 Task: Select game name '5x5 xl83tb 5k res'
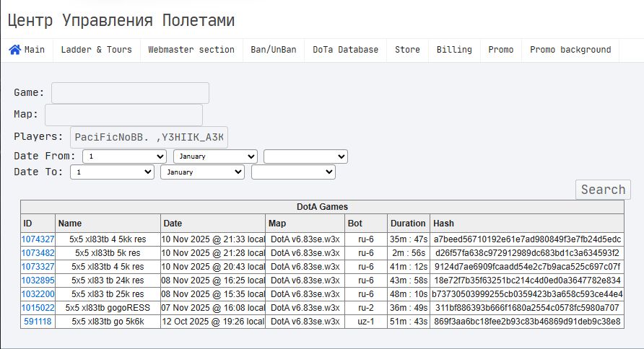click(108, 253)
